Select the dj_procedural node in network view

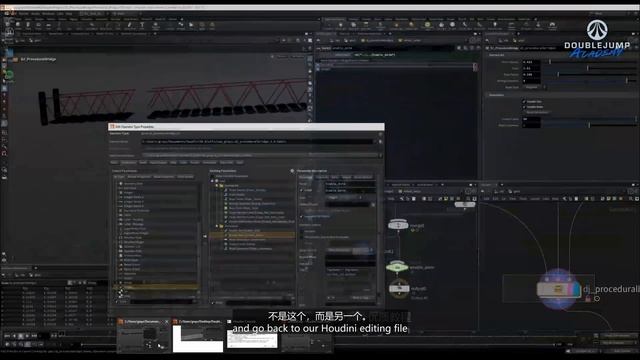pyautogui.click(x=558, y=289)
